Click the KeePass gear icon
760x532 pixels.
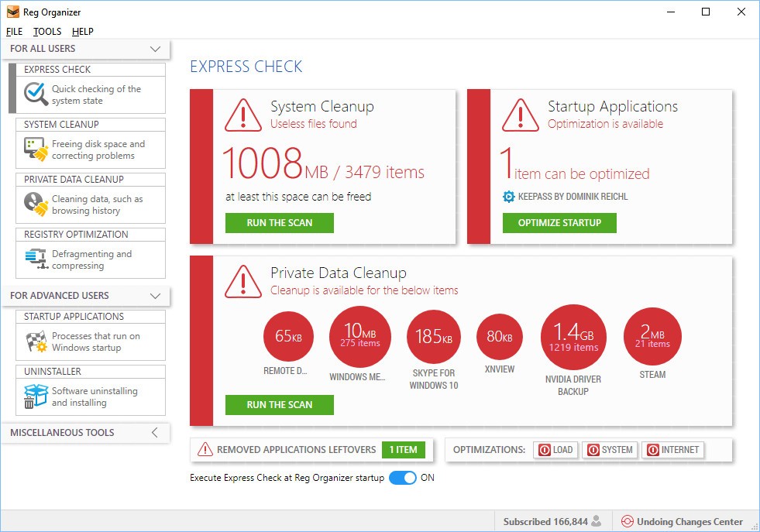508,197
